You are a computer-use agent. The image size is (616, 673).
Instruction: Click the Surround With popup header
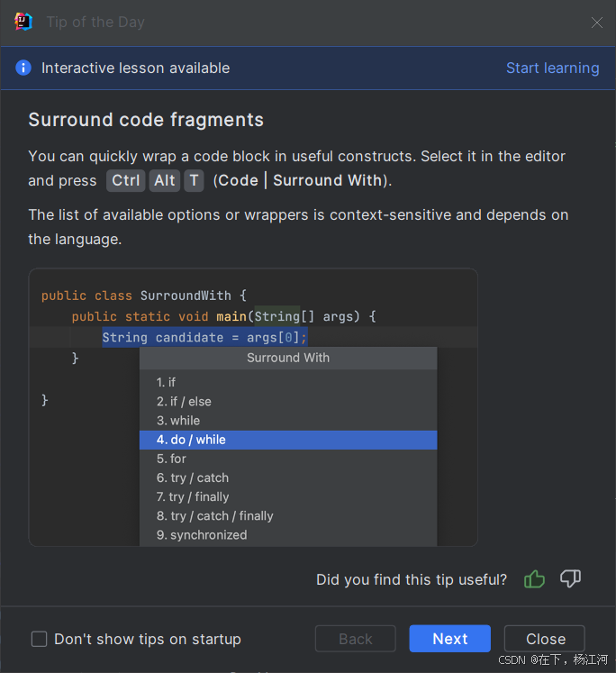coord(288,358)
